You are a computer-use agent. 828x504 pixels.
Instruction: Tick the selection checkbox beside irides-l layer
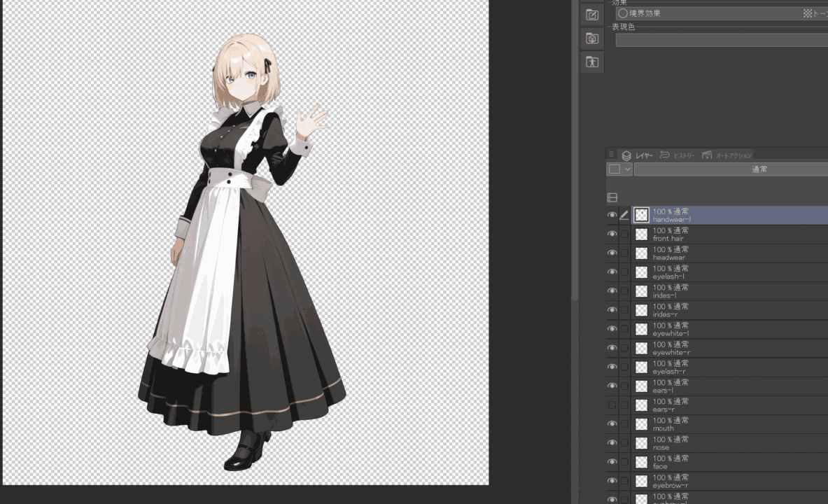pyautogui.click(x=624, y=291)
